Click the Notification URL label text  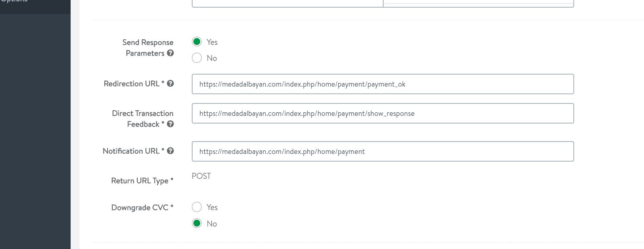(x=131, y=151)
